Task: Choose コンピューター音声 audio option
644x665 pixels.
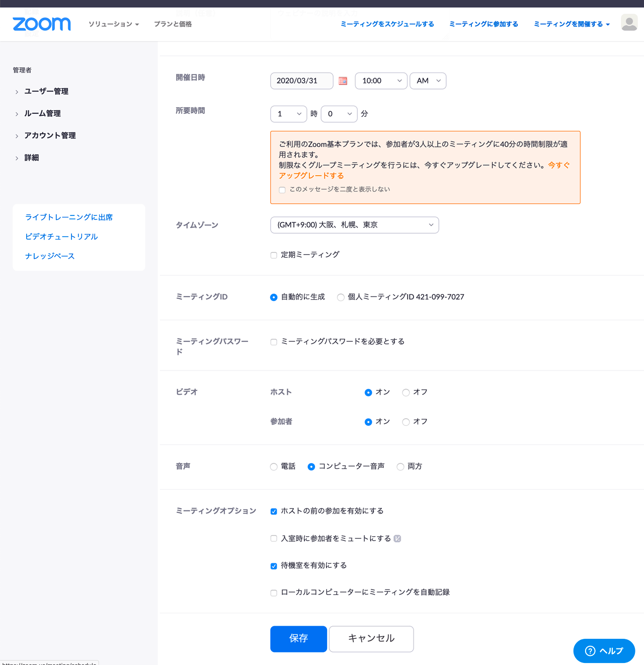Action: pyautogui.click(x=311, y=467)
